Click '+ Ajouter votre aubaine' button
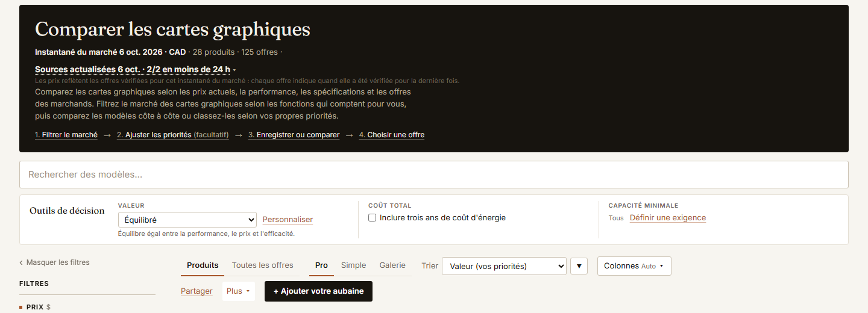This screenshot has height=313, width=868. click(318, 291)
